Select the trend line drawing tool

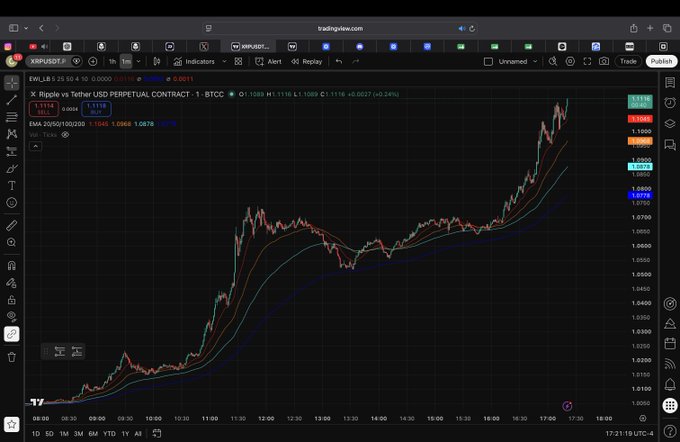click(12, 100)
